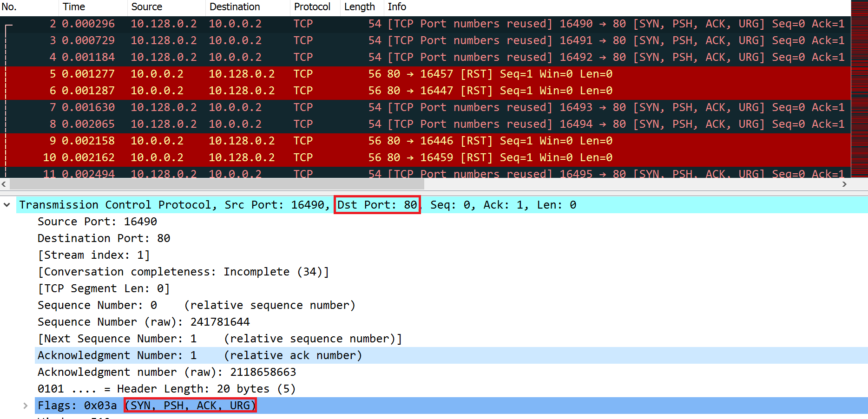
Task: Sort packets by the Time column
Action: 73,7
